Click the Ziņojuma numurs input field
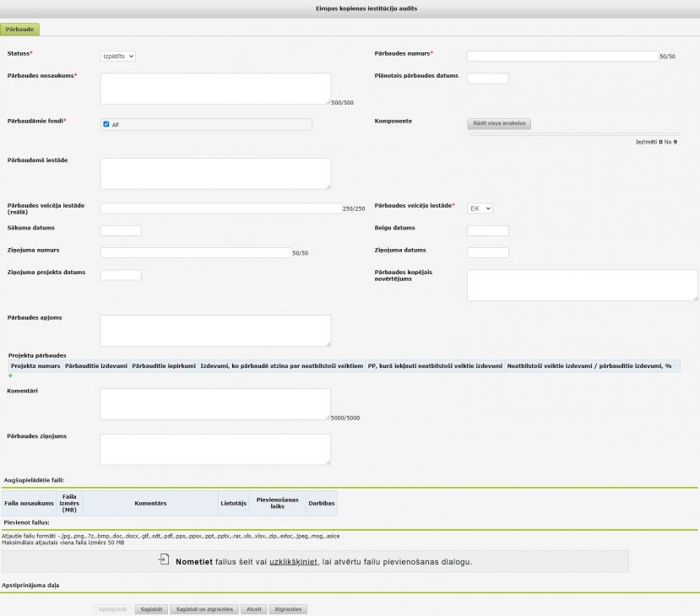 (x=195, y=252)
